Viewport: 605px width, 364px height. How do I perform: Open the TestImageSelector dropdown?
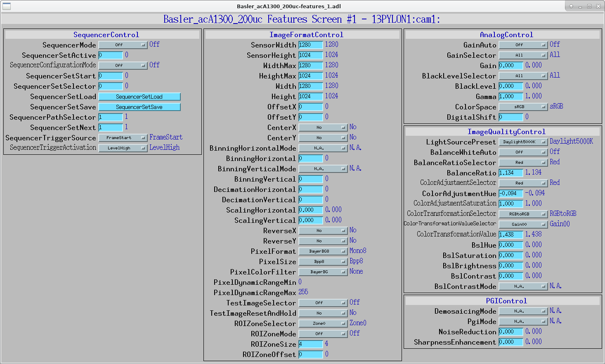pos(323,303)
